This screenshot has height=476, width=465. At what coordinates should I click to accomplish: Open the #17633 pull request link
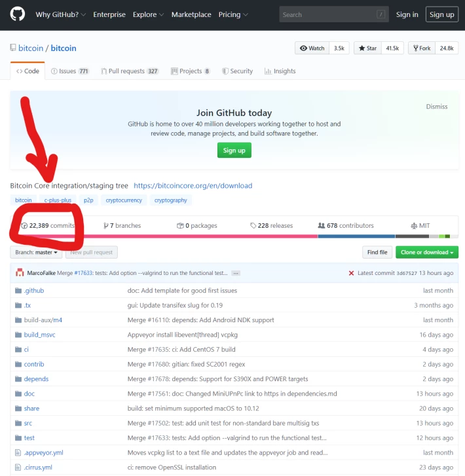pyautogui.click(x=83, y=273)
